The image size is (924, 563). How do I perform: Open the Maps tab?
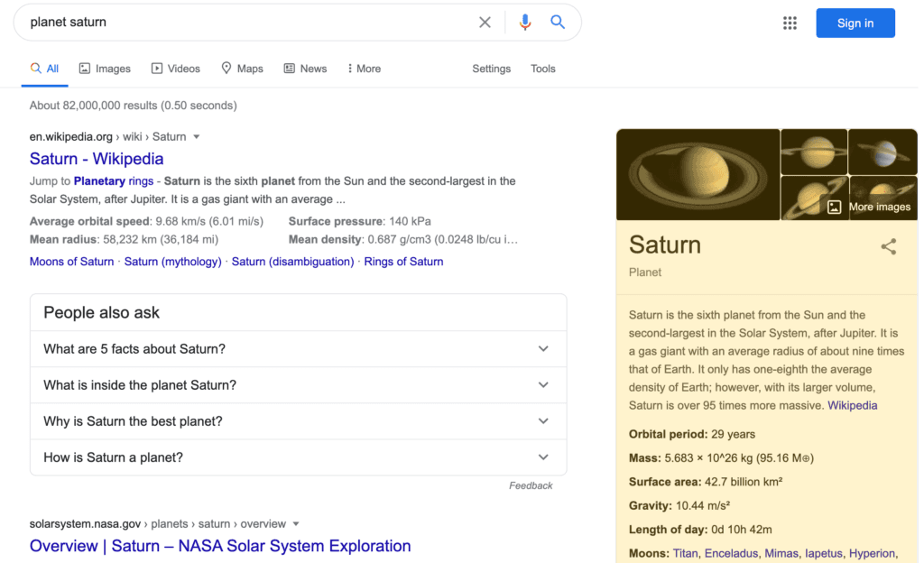[x=242, y=69]
